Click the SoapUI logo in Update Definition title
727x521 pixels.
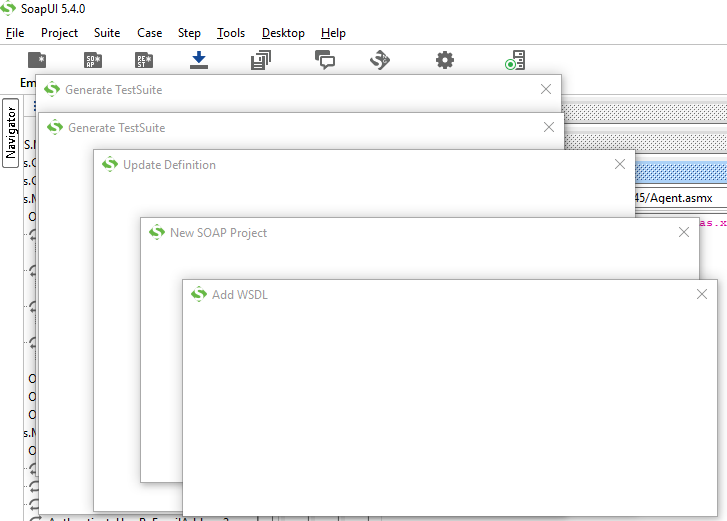point(110,164)
